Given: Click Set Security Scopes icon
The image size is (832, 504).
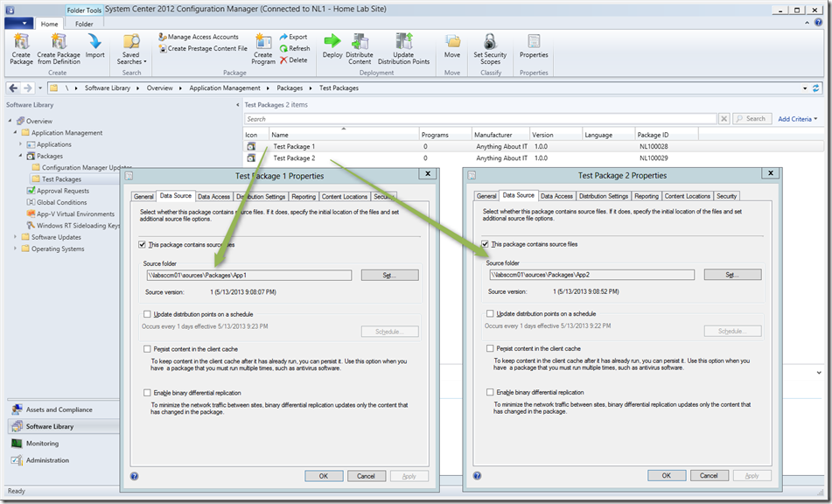Looking at the screenshot, I should (490, 41).
